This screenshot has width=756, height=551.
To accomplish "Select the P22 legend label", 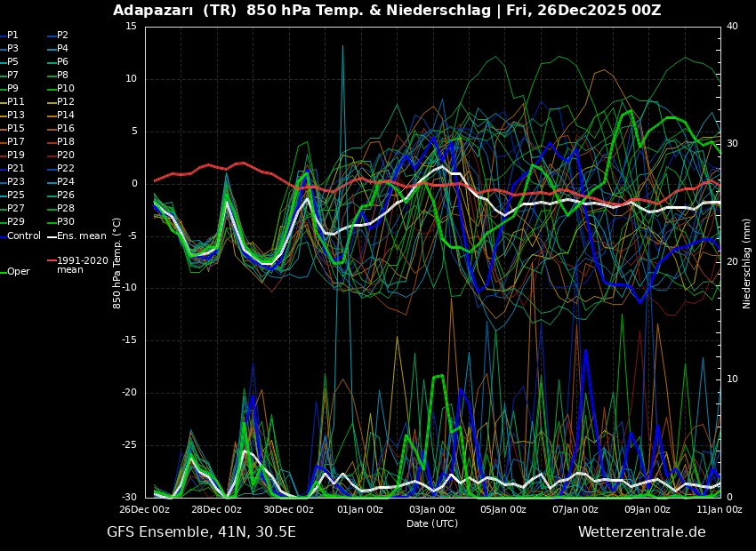I will click(x=66, y=169).
